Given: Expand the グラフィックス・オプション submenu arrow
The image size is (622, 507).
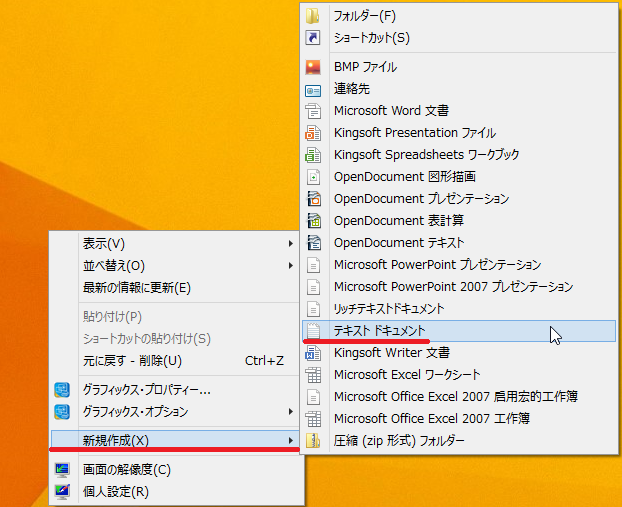Looking at the screenshot, I should (291, 412).
